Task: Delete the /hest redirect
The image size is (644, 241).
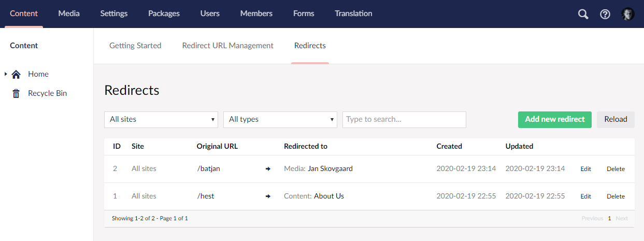Action: 616,196
